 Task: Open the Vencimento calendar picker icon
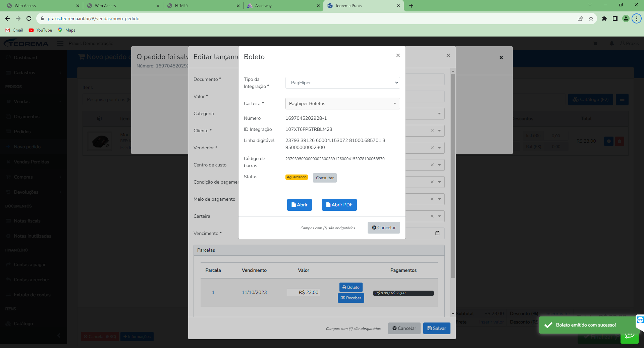437,233
